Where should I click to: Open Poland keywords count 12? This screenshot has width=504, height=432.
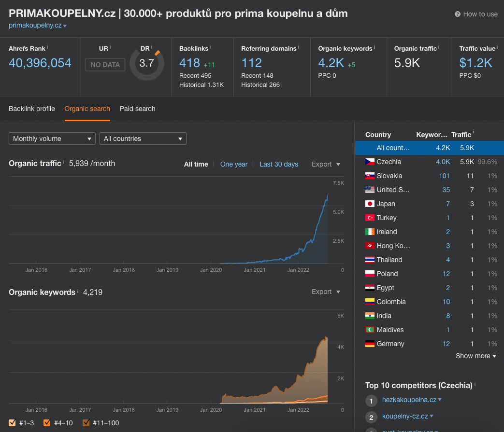(x=446, y=274)
